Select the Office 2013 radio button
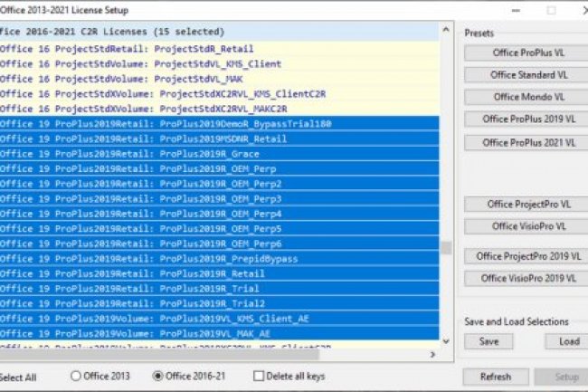588x392 pixels. tap(76, 376)
